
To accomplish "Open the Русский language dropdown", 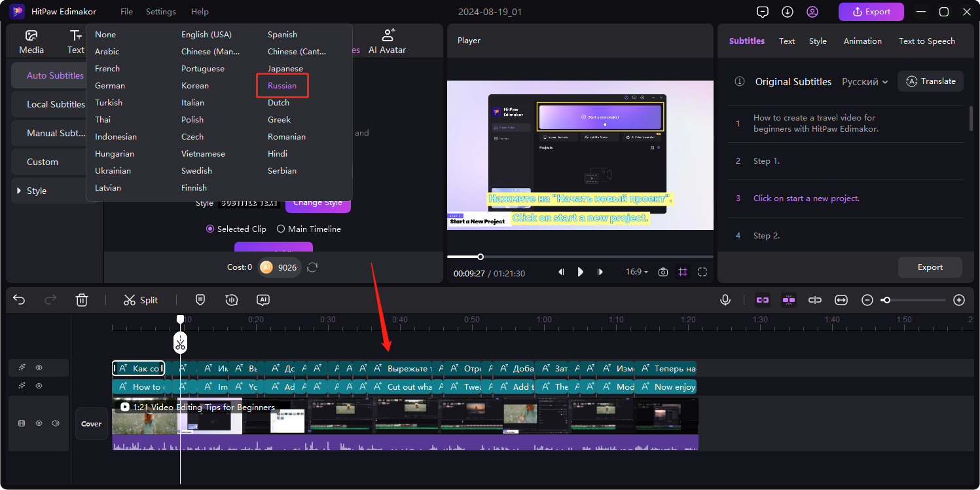I will [x=865, y=82].
